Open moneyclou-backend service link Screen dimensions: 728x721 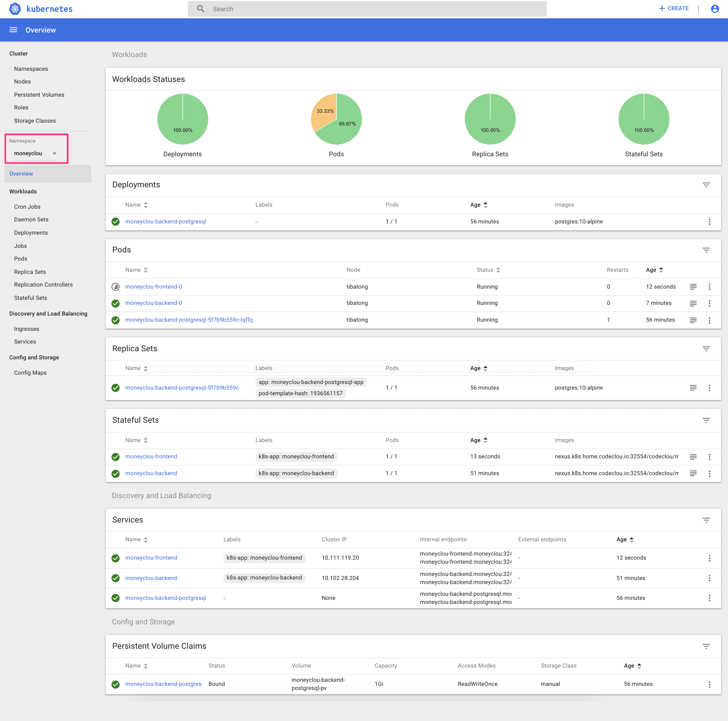point(151,578)
